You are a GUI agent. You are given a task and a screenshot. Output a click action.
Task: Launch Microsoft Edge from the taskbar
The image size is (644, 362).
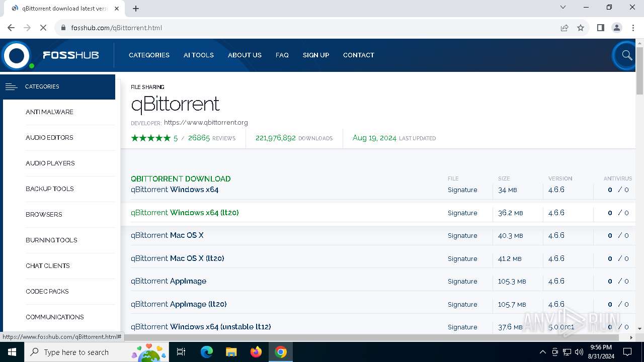click(x=207, y=352)
